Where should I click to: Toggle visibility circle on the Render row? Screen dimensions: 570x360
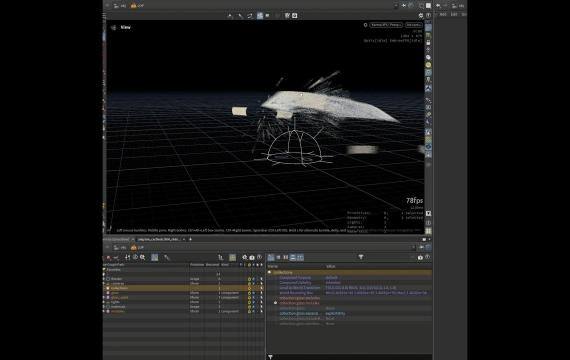[249, 279]
